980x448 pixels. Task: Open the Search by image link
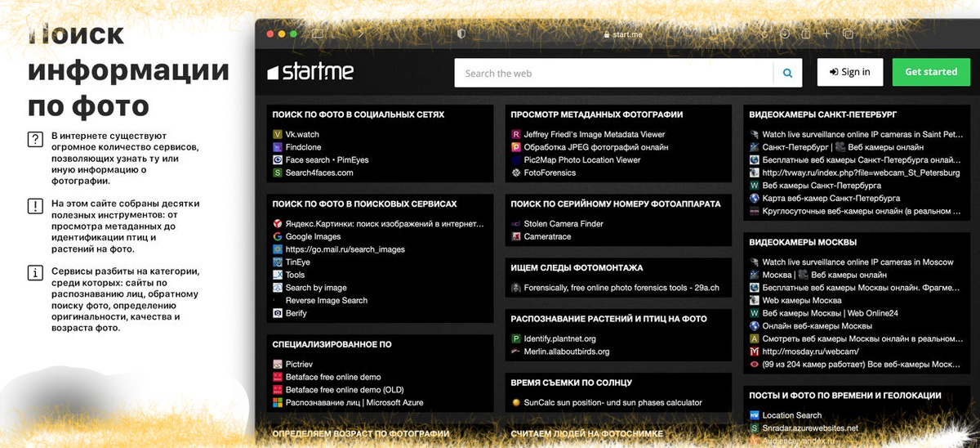(316, 288)
